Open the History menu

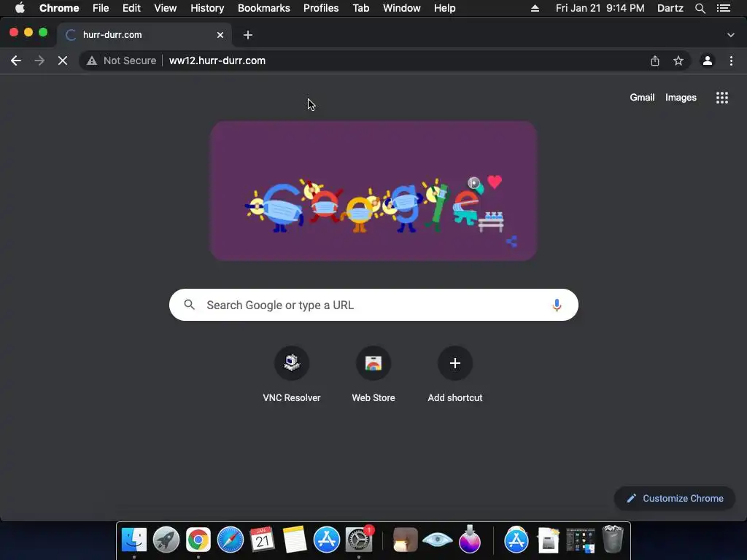point(207,8)
